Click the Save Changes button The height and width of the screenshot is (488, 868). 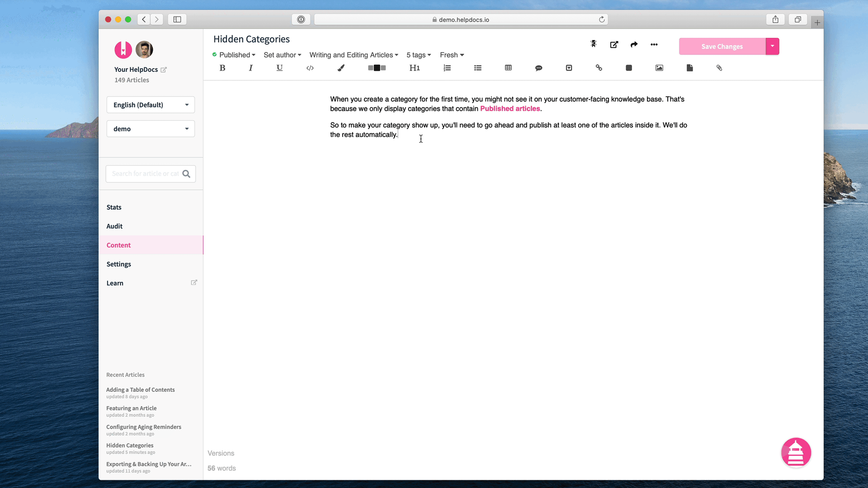click(722, 46)
